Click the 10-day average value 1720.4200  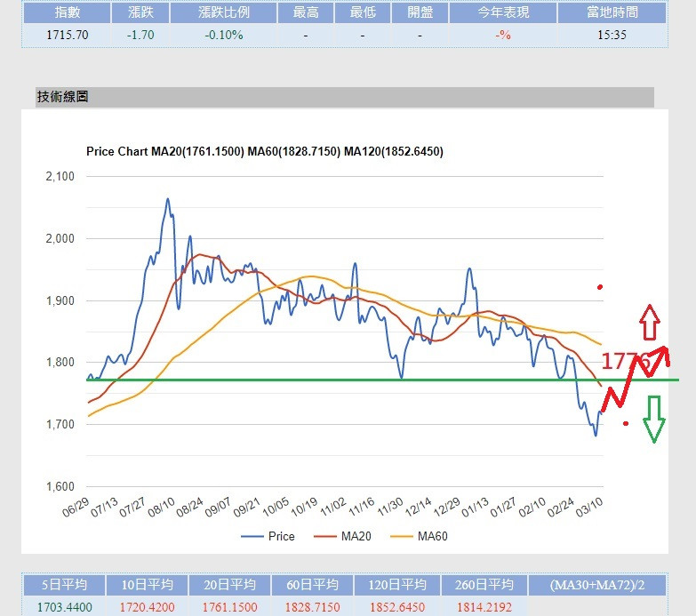click(x=147, y=607)
